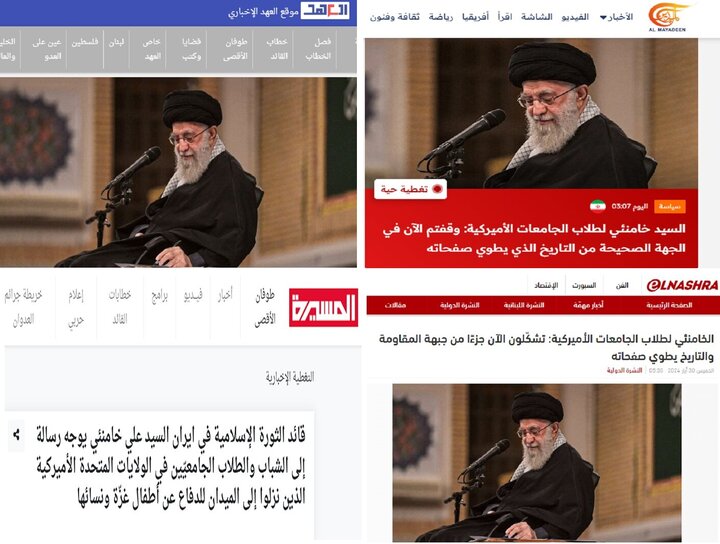
Task: Click the orange سياسة category tag
Action: pyautogui.click(x=669, y=207)
